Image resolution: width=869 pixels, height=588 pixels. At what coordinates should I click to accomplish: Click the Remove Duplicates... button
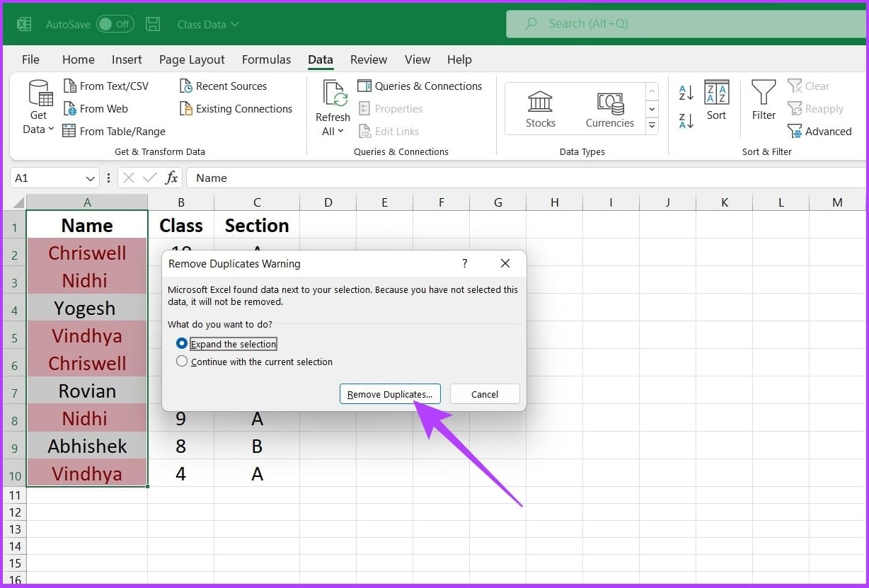(x=390, y=394)
